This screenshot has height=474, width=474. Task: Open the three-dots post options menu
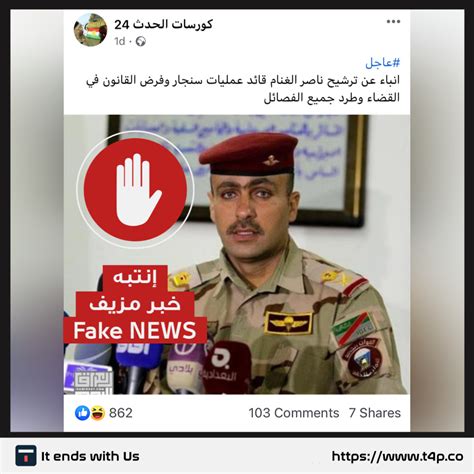tap(393, 22)
